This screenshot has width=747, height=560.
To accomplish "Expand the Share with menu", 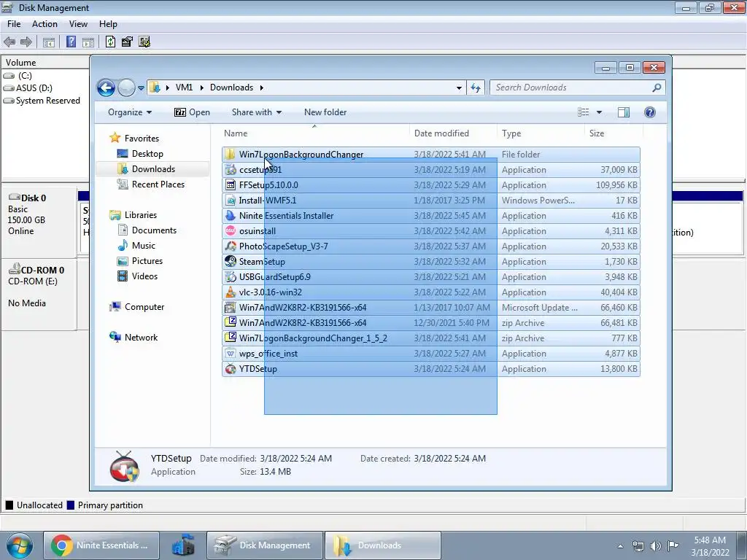I will [x=257, y=112].
